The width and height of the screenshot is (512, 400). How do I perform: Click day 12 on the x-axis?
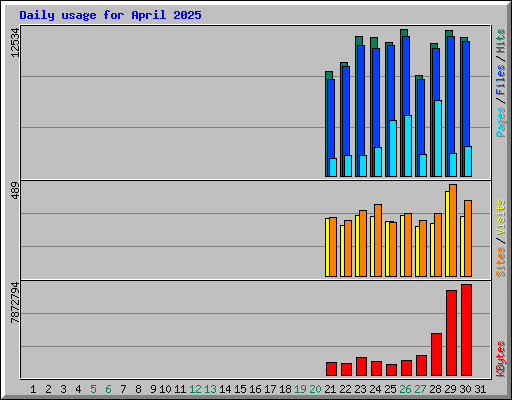pyautogui.click(x=195, y=389)
